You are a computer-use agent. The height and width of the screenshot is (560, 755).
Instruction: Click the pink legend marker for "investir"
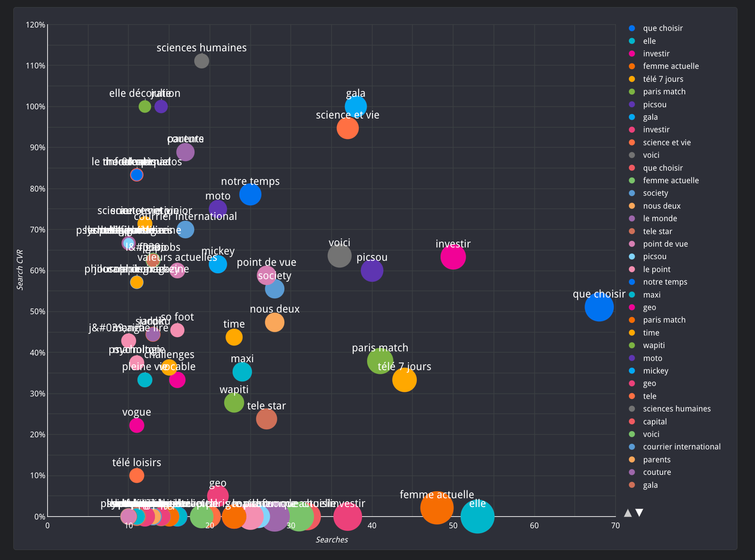coord(632,53)
